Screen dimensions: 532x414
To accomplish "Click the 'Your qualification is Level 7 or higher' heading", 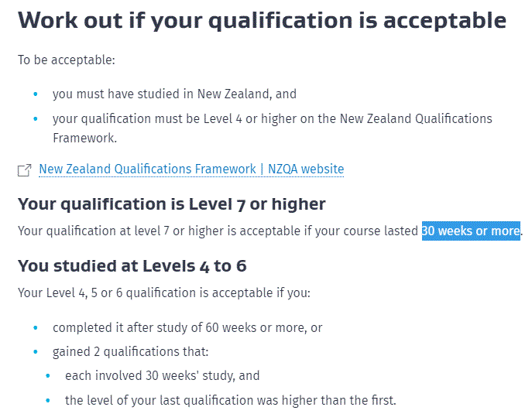I will pyautogui.click(x=172, y=204).
